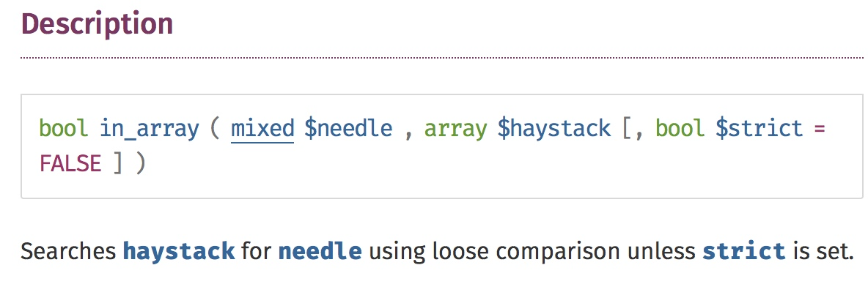Image resolution: width=868 pixels, height=306 pixels.
Task: Click bold "needle" in the description sentence
Action: click(x=320, y=252)
